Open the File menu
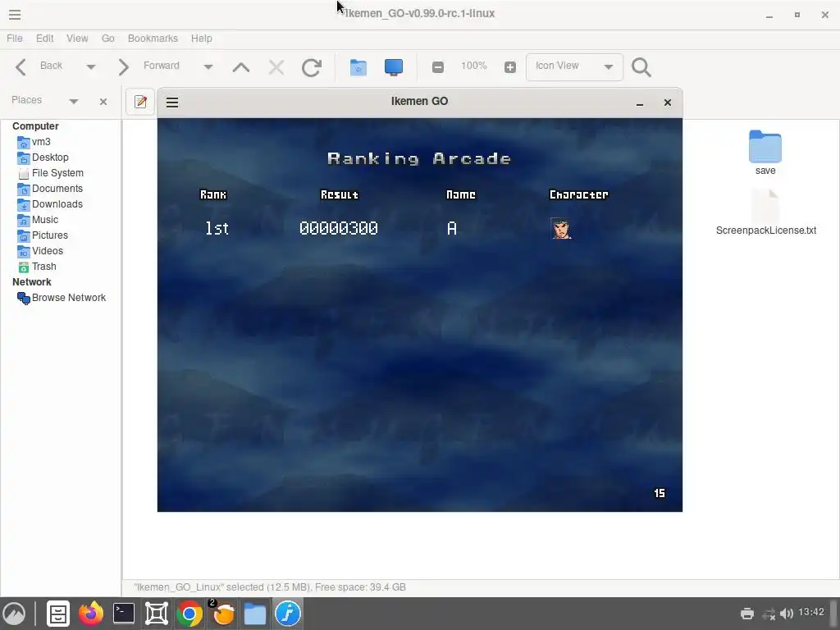This screenshot has height=630, width=840. tap(15, 38)
